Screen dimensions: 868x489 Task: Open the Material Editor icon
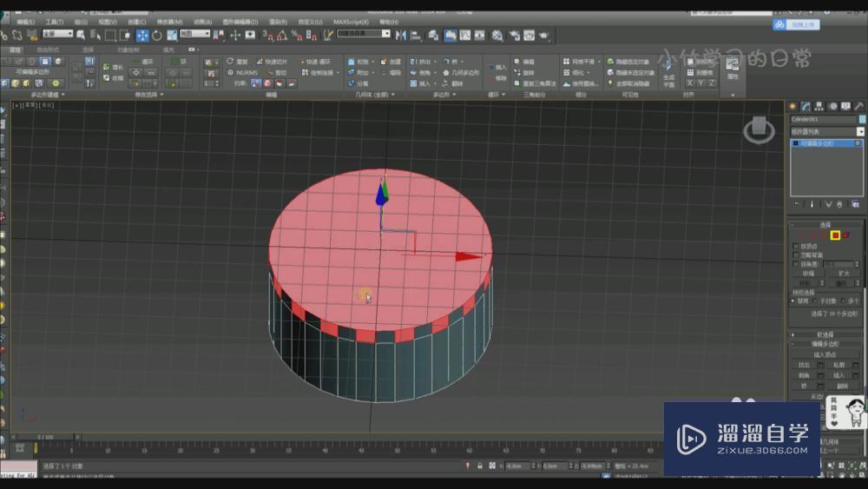click(497, 36)
